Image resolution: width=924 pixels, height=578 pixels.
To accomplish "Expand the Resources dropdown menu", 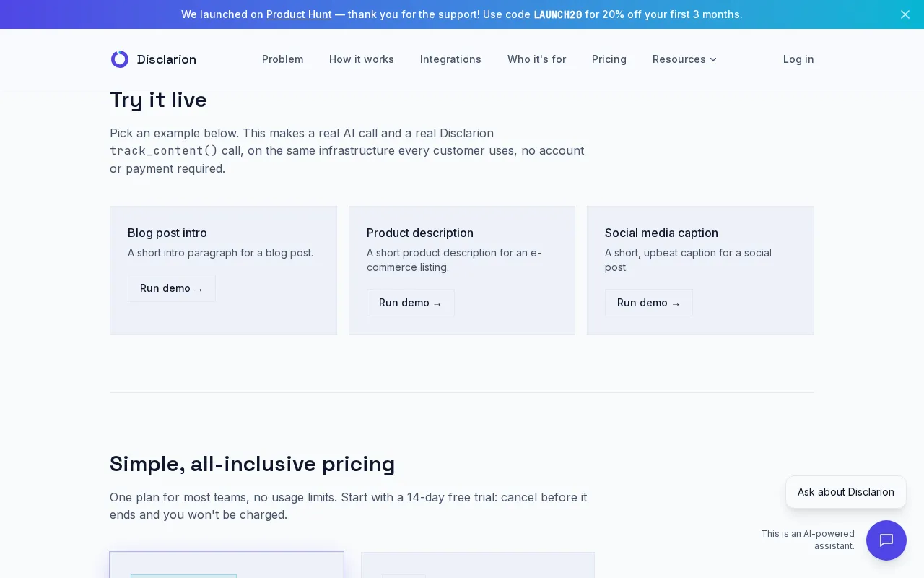I will point(684,59).
